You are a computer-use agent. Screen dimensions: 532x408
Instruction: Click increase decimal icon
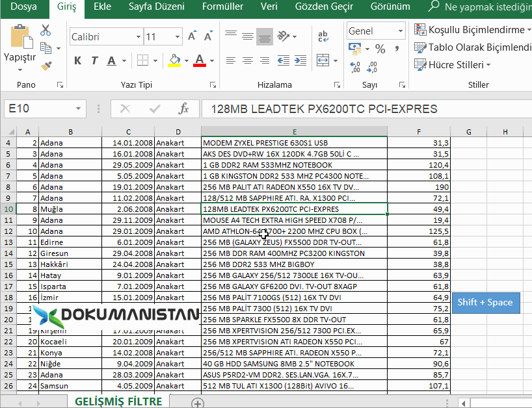click(x=355, y=67)
